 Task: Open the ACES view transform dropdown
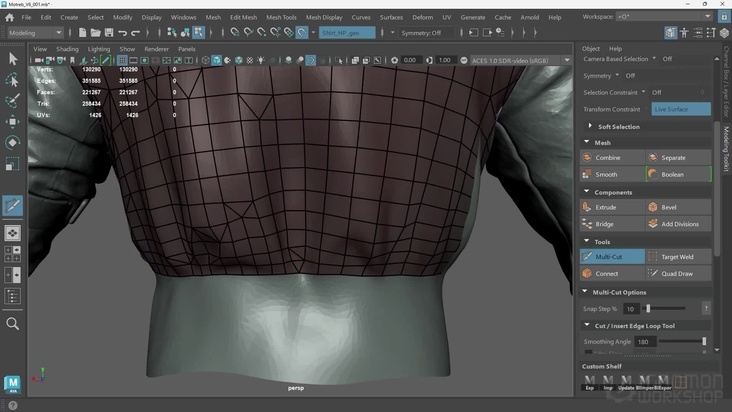tap(521, 60)
